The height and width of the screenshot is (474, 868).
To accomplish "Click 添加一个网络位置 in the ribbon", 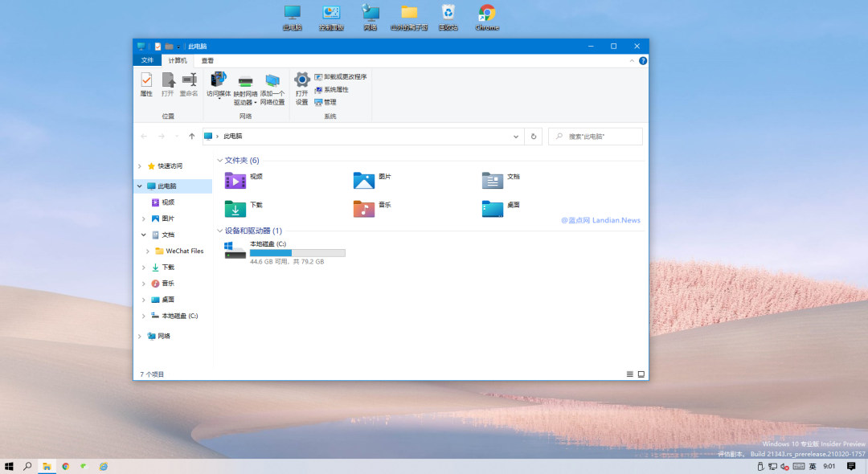I will click(273, 88).
